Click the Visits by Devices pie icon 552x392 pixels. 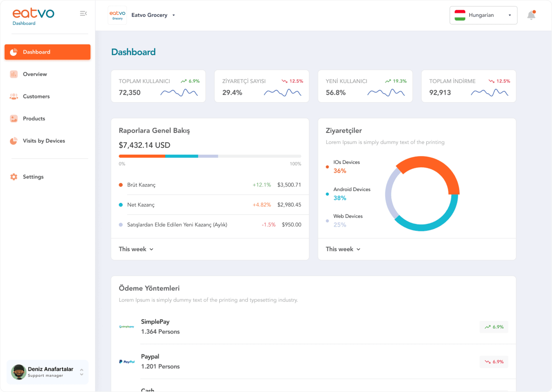[x=14, y=141]
